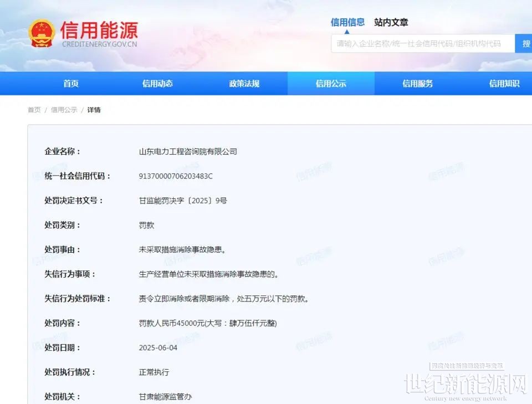Click document number 甘监能罚决字〔2025〕9号
This screenshot has height=404, width=532.
point(183,201)
